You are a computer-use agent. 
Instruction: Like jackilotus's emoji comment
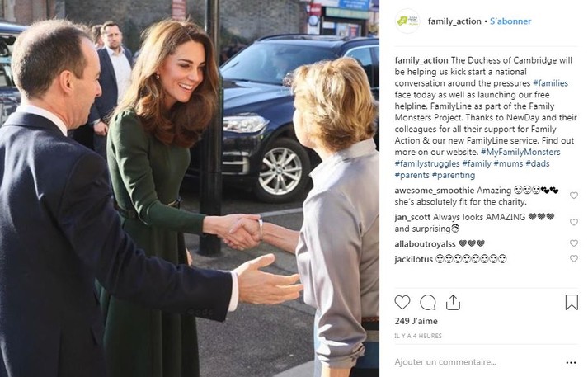[573, 258]
